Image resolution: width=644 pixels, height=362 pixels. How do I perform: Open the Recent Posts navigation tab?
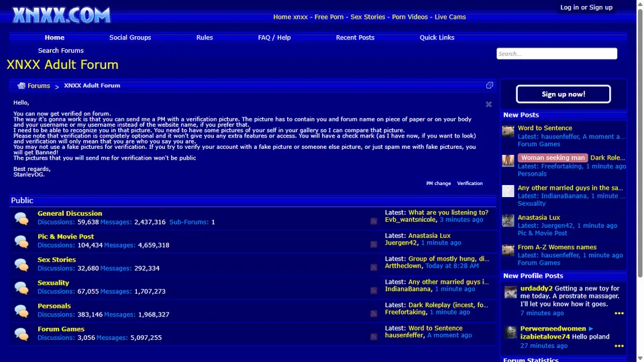356,38
